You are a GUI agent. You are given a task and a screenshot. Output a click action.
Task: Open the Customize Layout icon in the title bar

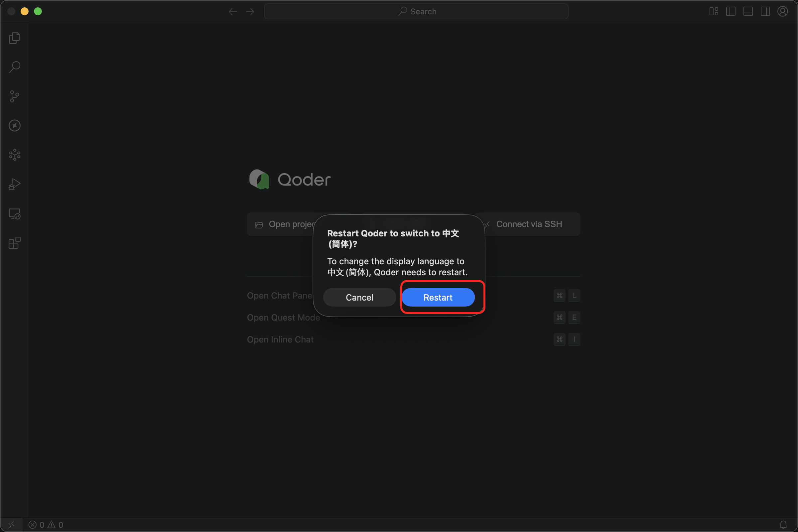(714, 11)
